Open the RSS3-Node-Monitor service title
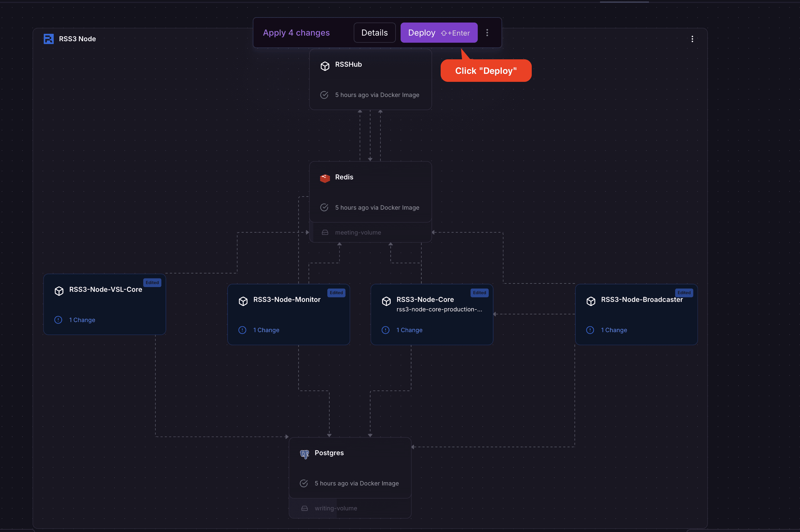 [287, 300]
